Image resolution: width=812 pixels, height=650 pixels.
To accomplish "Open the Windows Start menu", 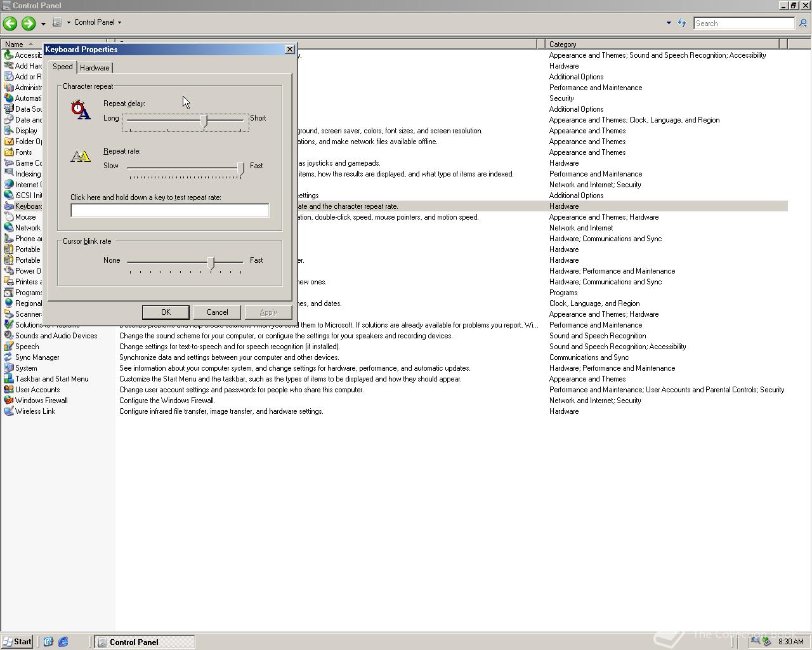I will pos(17,642).
